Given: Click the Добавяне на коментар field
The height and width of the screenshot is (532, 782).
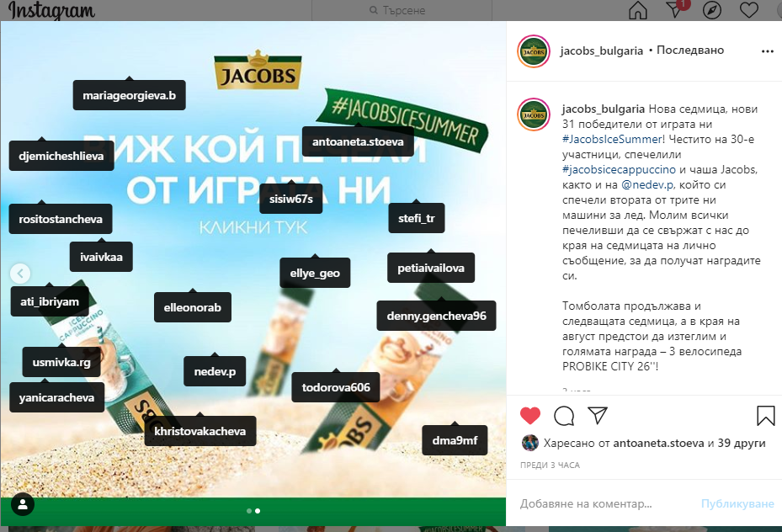Looking at the screenshot, I should pyautogui.click(x=586, y=504).
